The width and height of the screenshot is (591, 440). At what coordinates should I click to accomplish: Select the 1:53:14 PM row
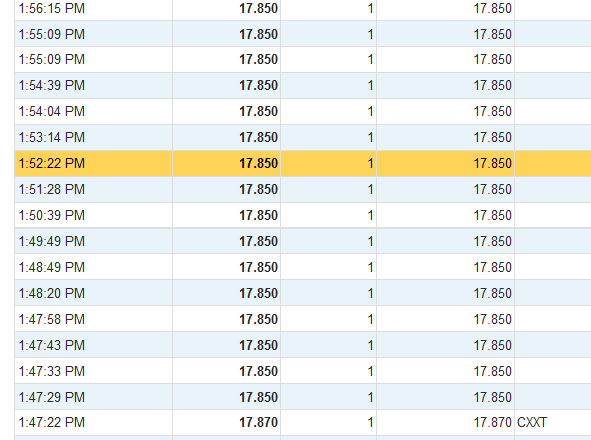click(x=303, y=137)
